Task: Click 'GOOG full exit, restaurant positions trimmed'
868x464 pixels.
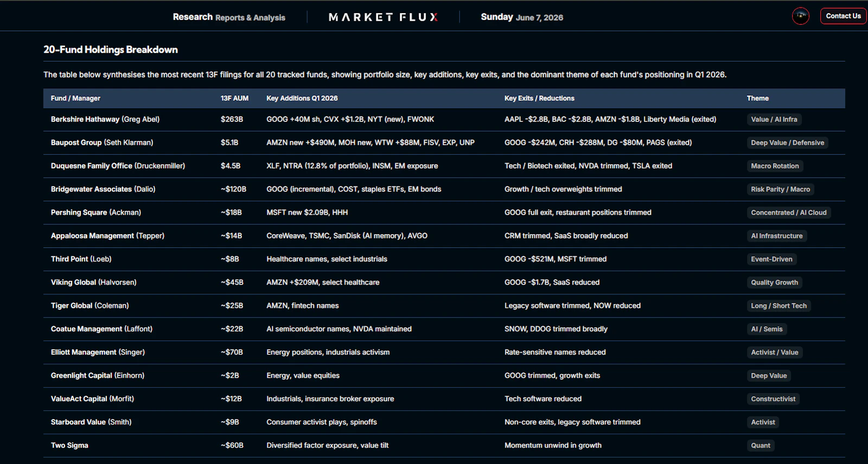Action: pyautogui.click(x=578, y=212)
